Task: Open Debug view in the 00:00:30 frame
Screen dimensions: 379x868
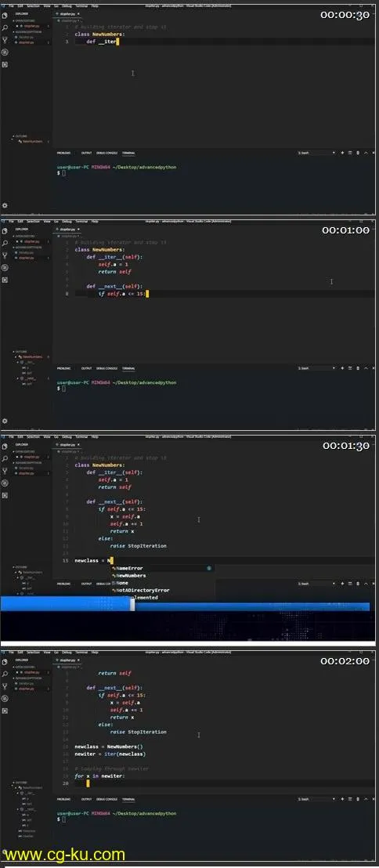Action: tap(5, 52)
